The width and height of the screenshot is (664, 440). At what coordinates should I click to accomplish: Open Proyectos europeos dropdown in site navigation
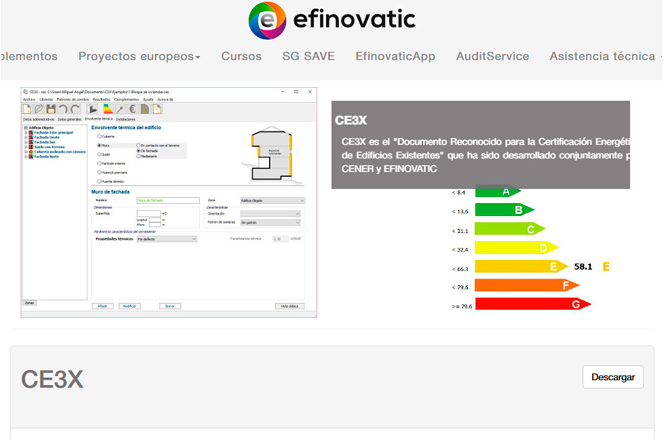click(139, 56)
